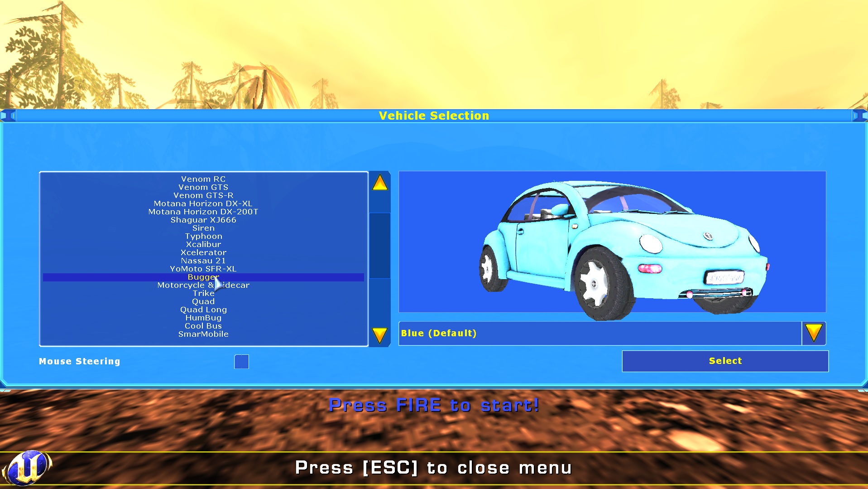Screen dimensions: 868x489
Task: Click the vehicle list scroll-up arrow
Action: [x=380, y=183]
